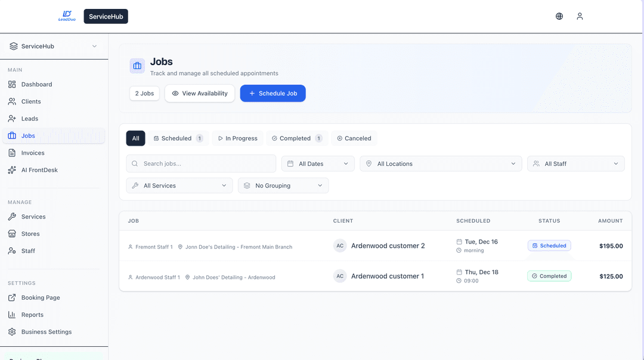Click the Invoices sidebar icon

click(x=13, y=153)
